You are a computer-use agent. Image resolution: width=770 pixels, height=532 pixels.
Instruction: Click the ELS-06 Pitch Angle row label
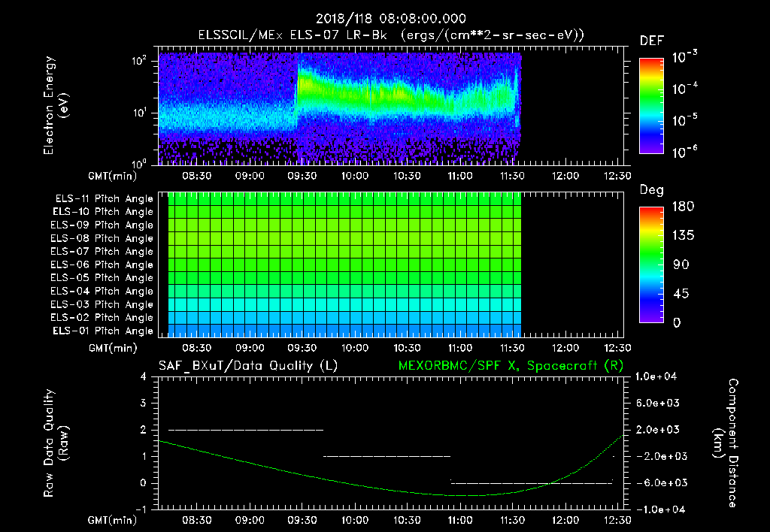[102, 264]
